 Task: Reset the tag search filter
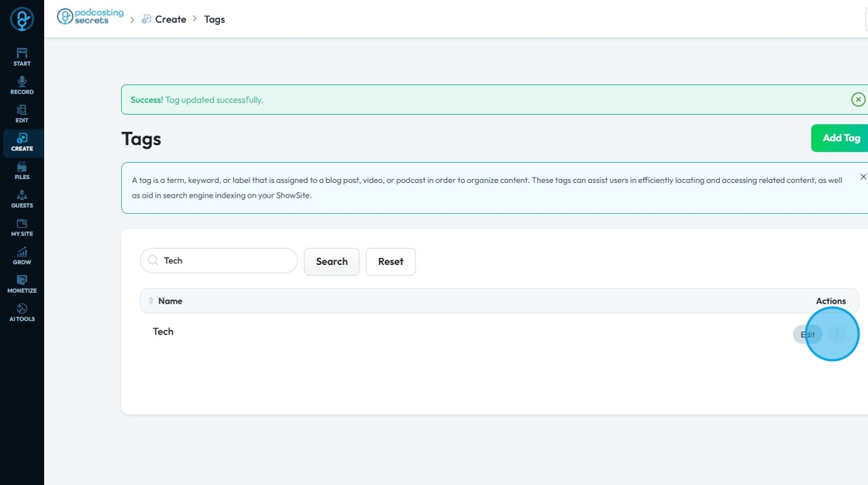click(x=391, y=261)
